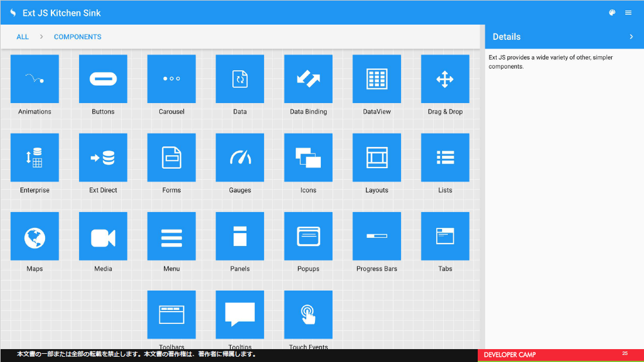Open the Forms examples tile
The width and height of the screenshot is (644, 362).
[x=172, y=158]
